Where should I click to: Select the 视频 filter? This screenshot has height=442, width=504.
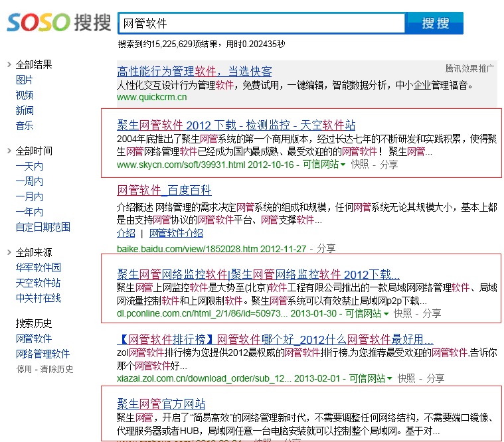[x=25, y=95]
